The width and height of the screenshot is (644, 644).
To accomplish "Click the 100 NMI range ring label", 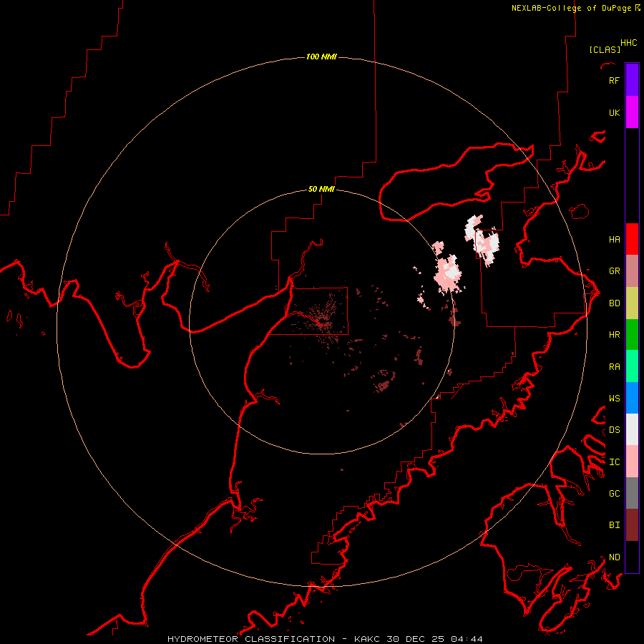I will click(321, 57).
